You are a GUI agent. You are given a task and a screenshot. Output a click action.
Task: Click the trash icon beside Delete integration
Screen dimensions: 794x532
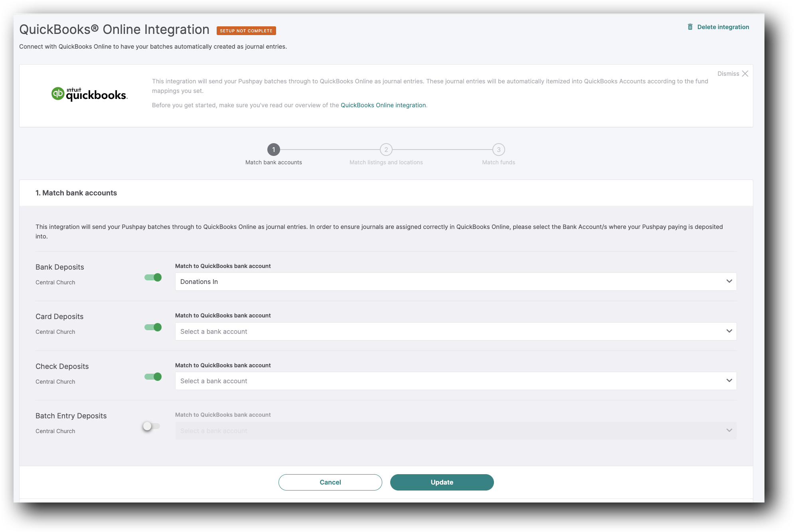690,27
